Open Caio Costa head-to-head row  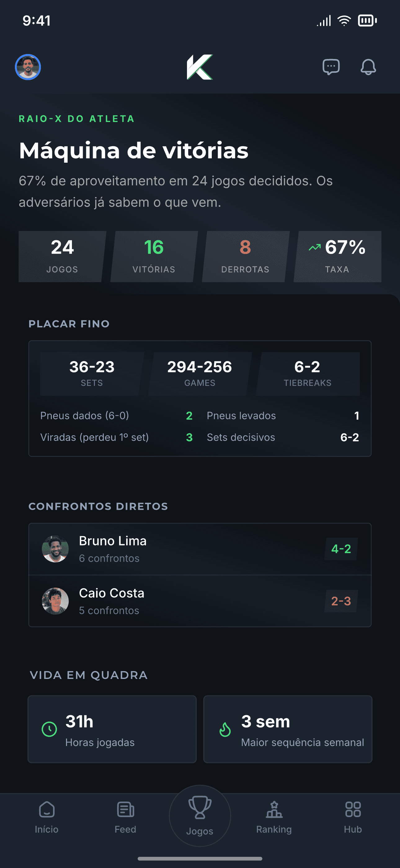(200, 601)
